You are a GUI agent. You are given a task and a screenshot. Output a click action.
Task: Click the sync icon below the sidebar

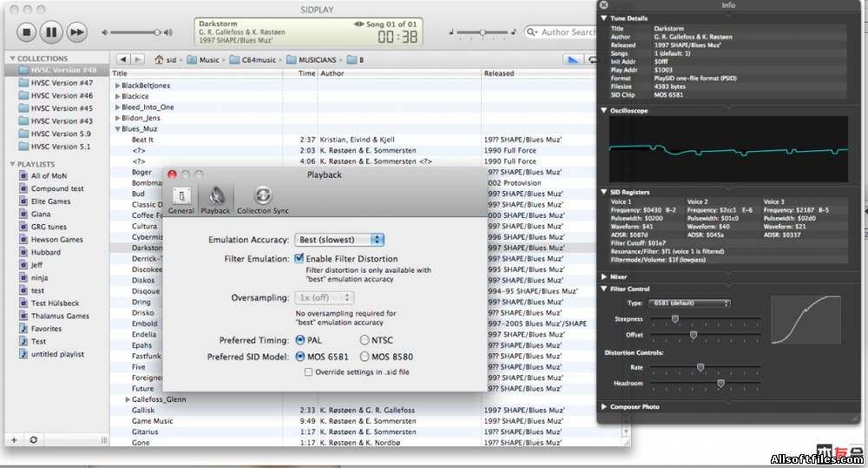click(33, 439)
